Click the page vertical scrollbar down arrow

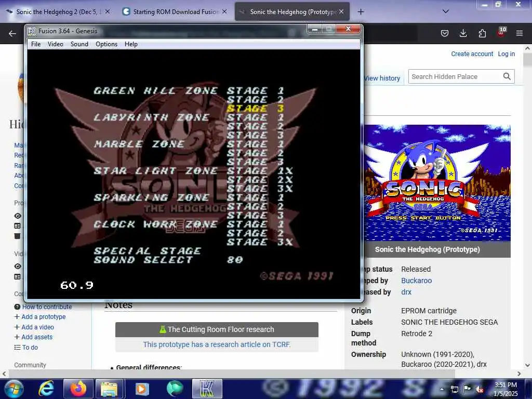point(528,365)
